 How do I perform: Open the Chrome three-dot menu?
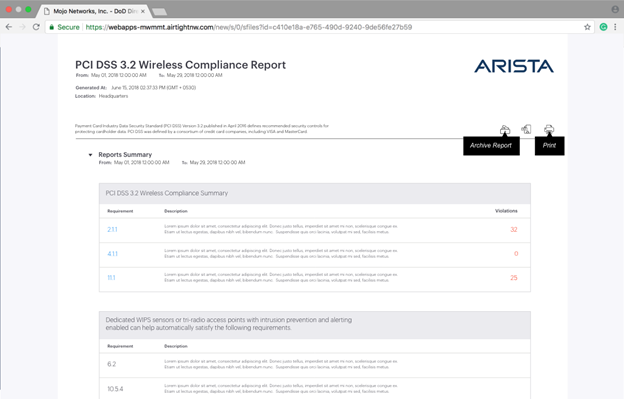[x=615, y=27]
